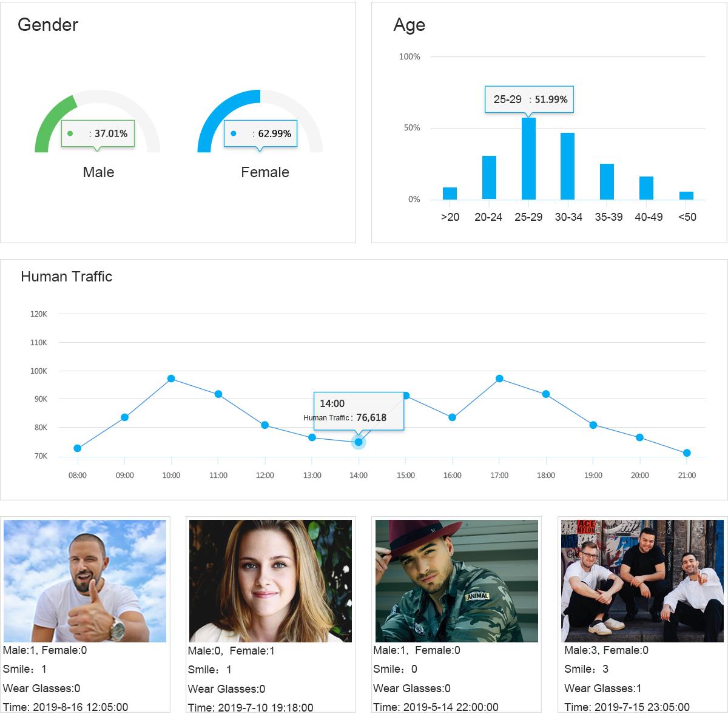
Task: Click the 25-29 age bar
Action: pyautogui.click(x=528, y=158)
